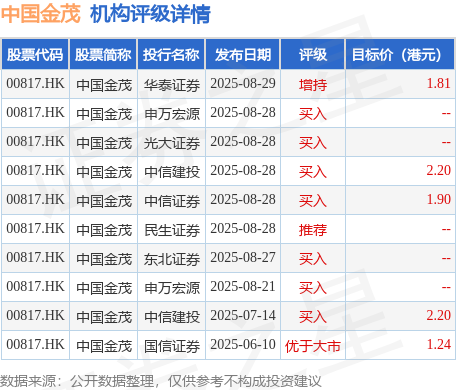Select the 国信证券 cell
Screen dimensions: 456x390
click(x=172, y=346)
